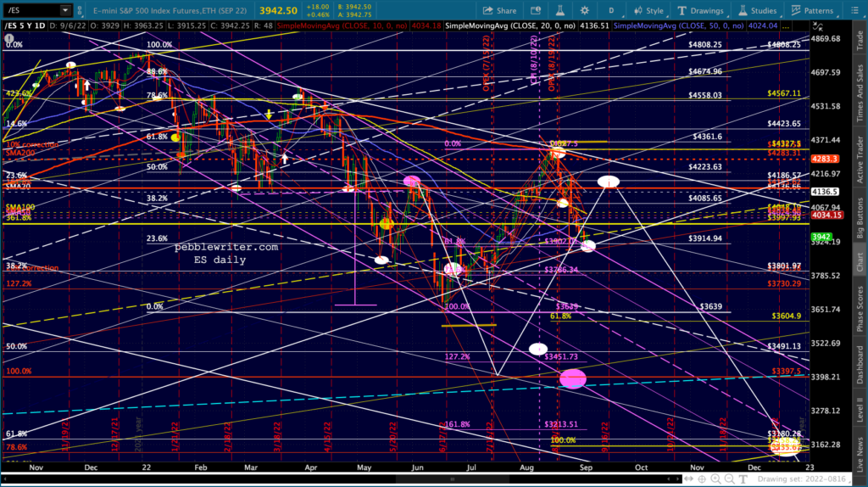Open the Big Buttons side tab

860,218
